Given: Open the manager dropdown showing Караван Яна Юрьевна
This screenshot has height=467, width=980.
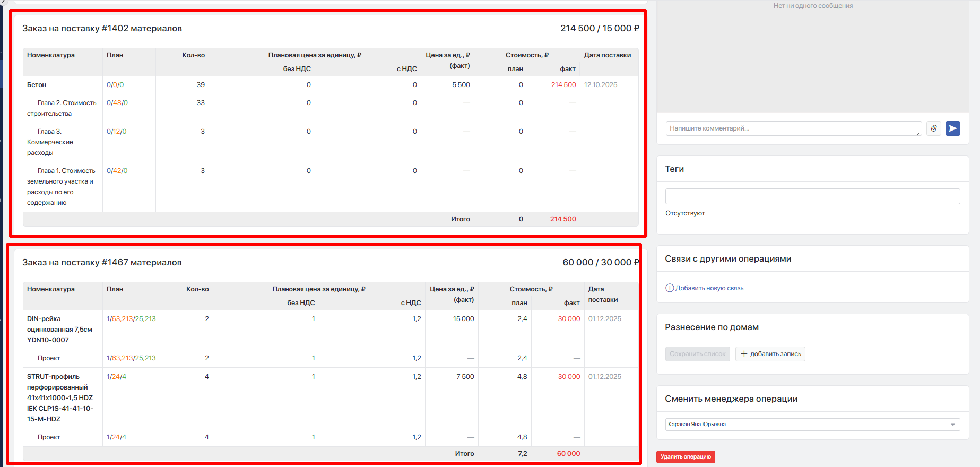Looking at the screenshot, I should tap(812, 425).
